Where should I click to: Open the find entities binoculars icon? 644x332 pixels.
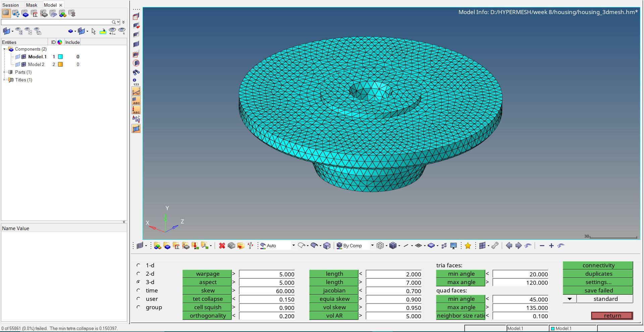tap(136, 72)
